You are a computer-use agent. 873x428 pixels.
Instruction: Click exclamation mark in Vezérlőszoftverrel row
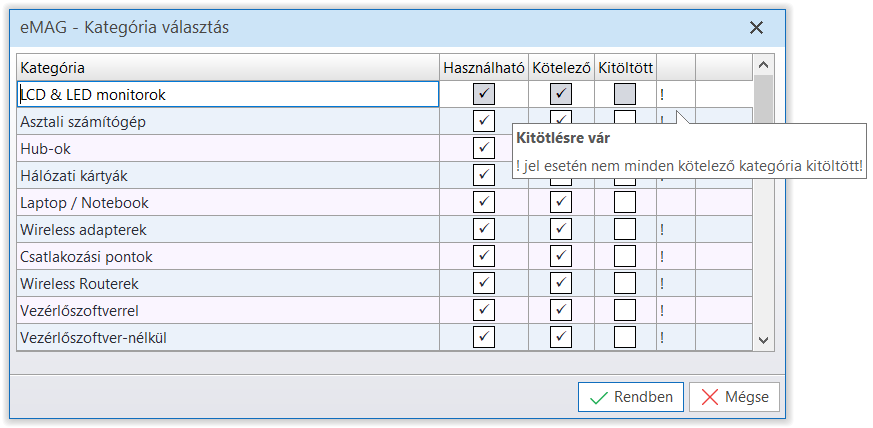pyautogui.click(x=662, y=311)
